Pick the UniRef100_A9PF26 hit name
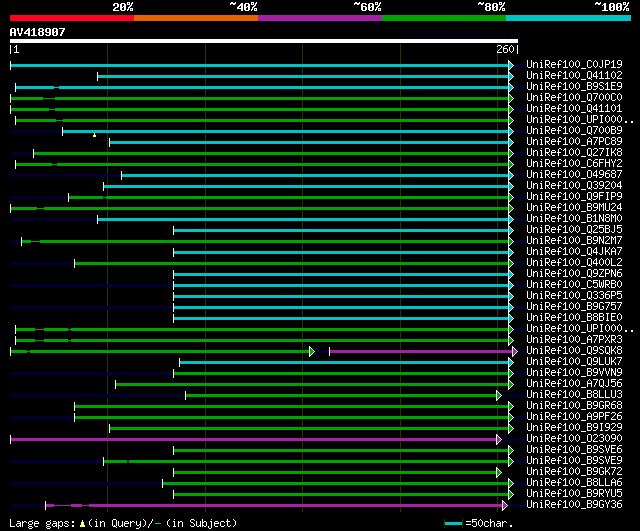 (x=574, y=417)
